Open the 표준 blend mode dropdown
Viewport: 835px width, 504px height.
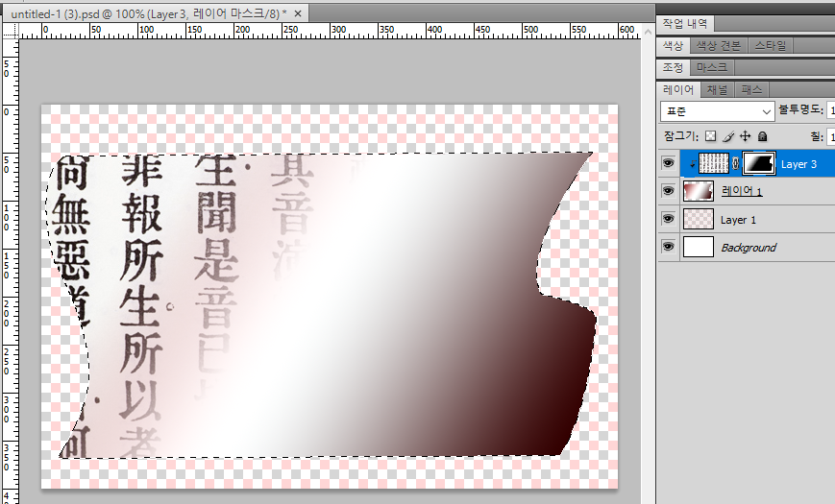pos(718,111)
